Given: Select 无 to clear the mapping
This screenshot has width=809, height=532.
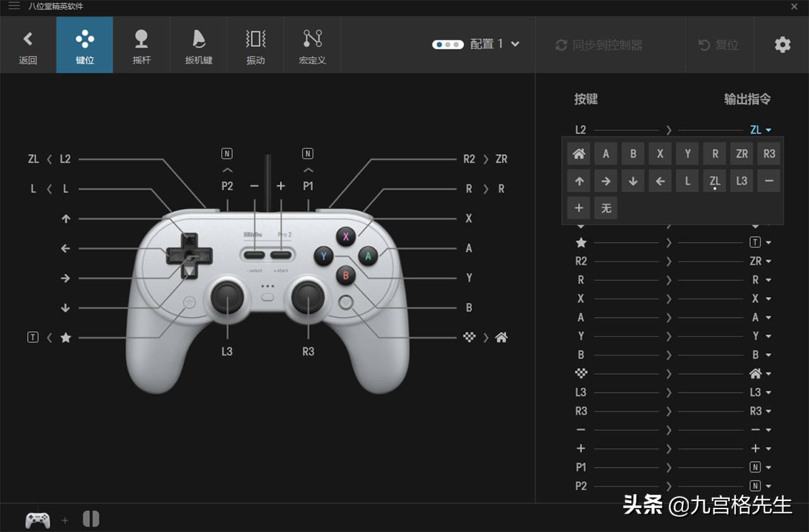Looking at the screenshot, I should pos(605,208).
